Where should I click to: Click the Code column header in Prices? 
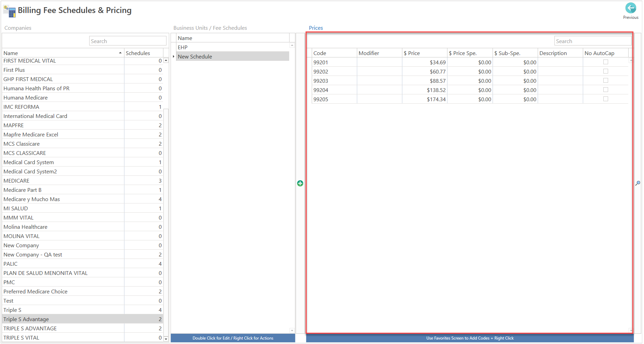(x=334, y=53)
